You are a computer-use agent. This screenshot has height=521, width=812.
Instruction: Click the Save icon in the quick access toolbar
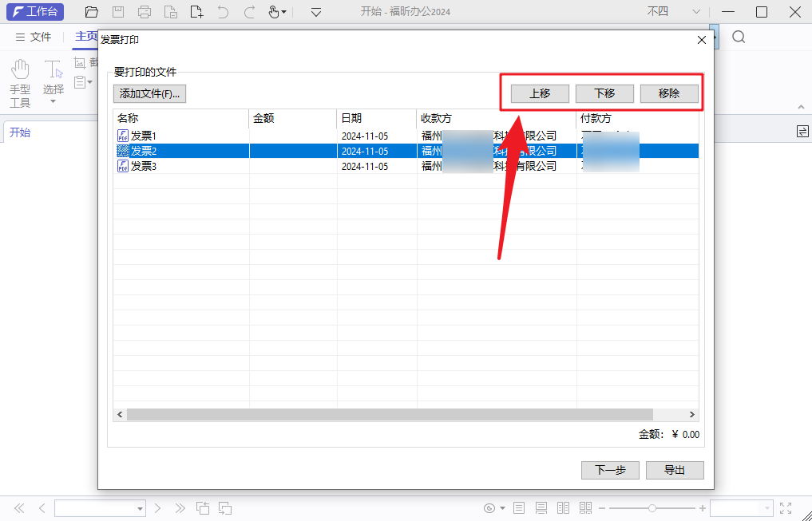pos(117,13)
